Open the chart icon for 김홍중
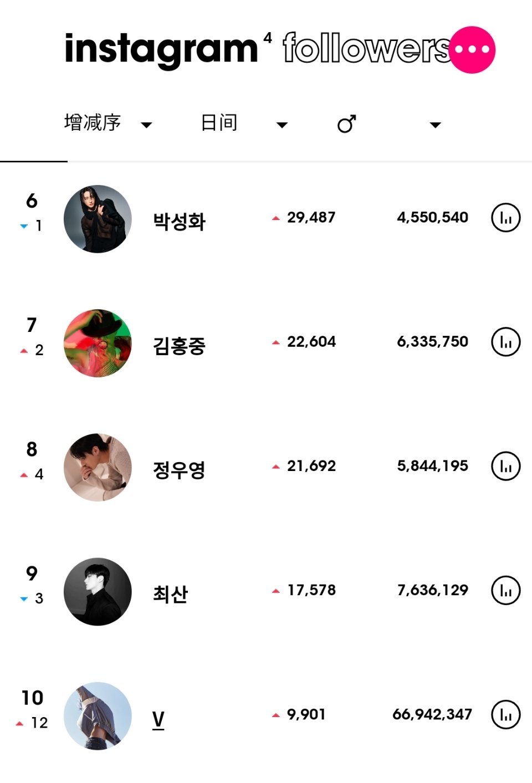The image size is (532, 783). coord(506,342)
